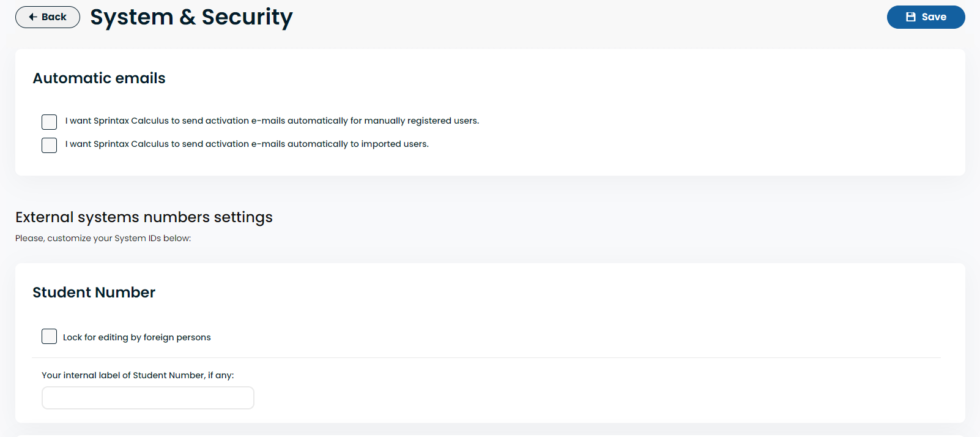Screen dimensions: 980x437
Task: Focus the internal Student Number label input field
Action: pos(148,398)
